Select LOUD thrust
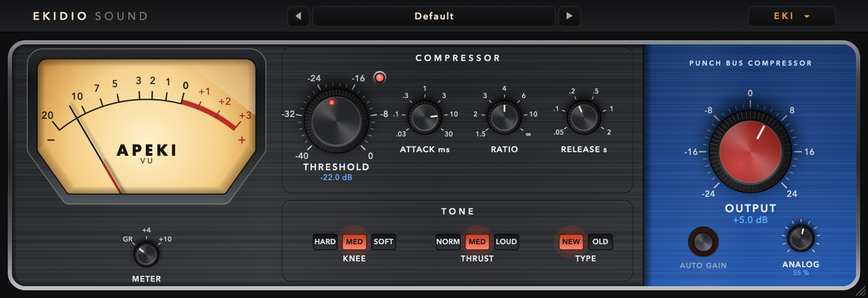 506,242
